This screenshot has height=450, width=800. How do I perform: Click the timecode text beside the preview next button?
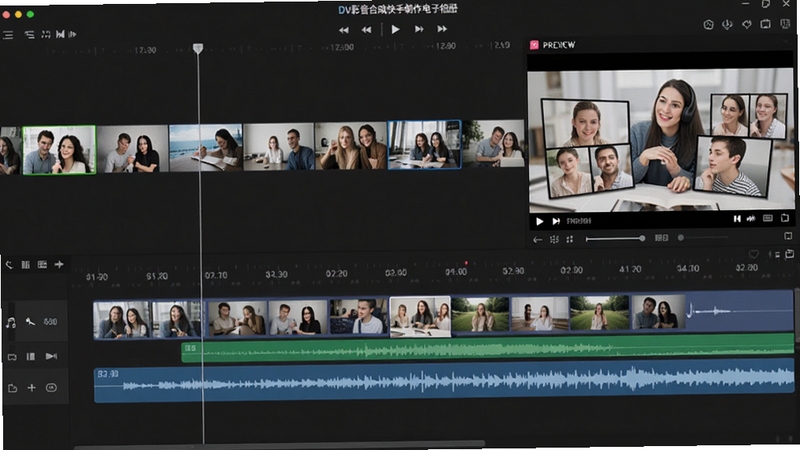tap(579, 221)
